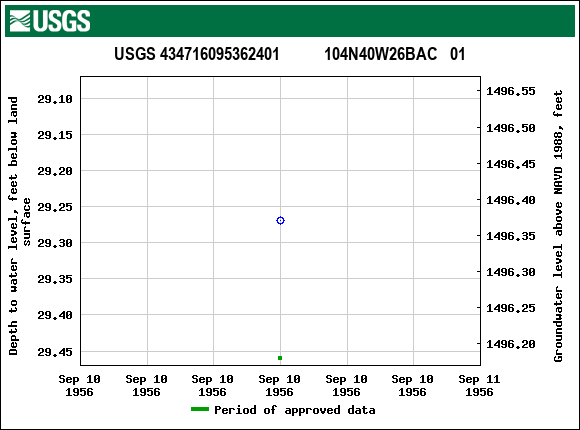Image resolution: width=580 pixels, height=430 pixels.
Task: Click the left axis value 29.35
Action: [55, 279]
